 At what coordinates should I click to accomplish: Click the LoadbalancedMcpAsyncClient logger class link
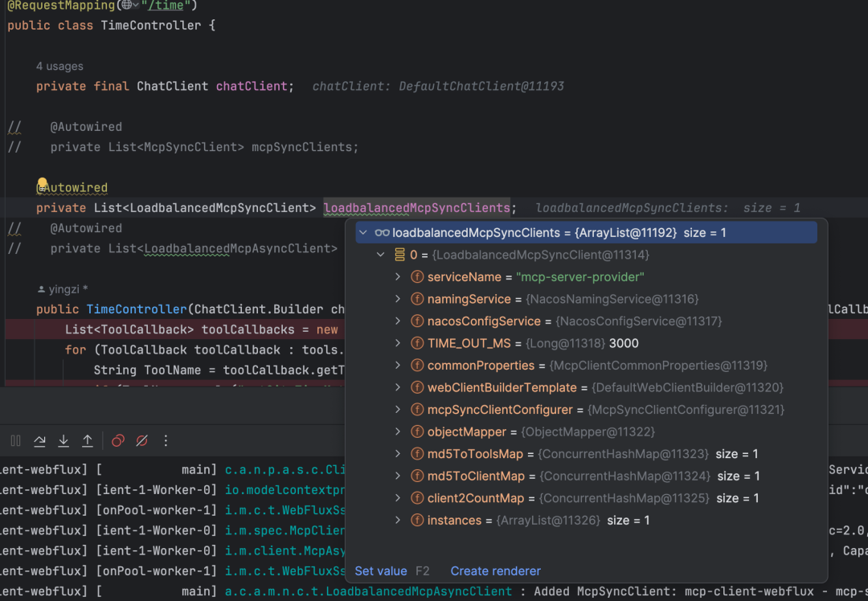click(368, 591)
